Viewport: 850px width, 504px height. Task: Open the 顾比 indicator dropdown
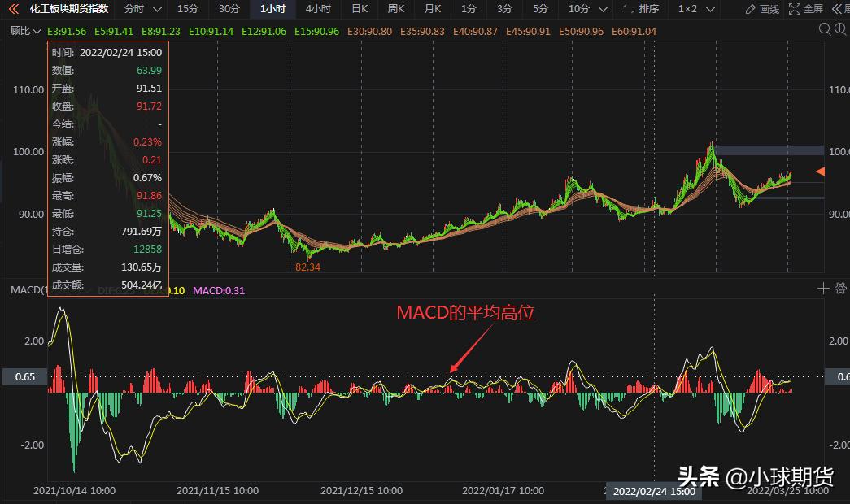tap(24, 31)
